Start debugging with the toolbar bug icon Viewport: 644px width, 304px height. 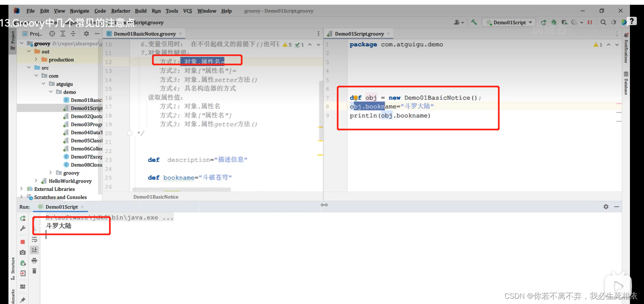point(554,22)
